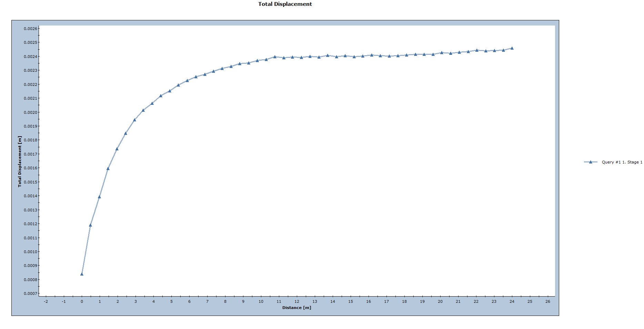This screenshot has height=329, width=644.
Task: Click the first data point marker at distance 0
Action: point(82,274)
